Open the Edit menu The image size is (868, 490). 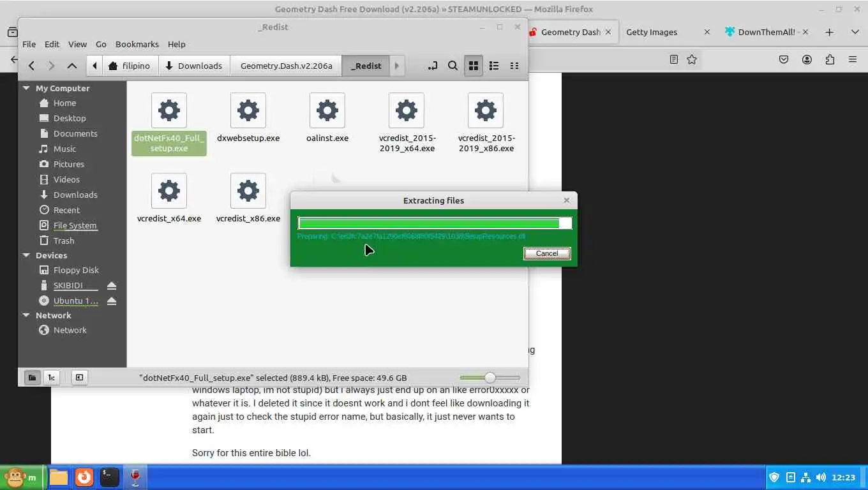[x=52, y=44]
